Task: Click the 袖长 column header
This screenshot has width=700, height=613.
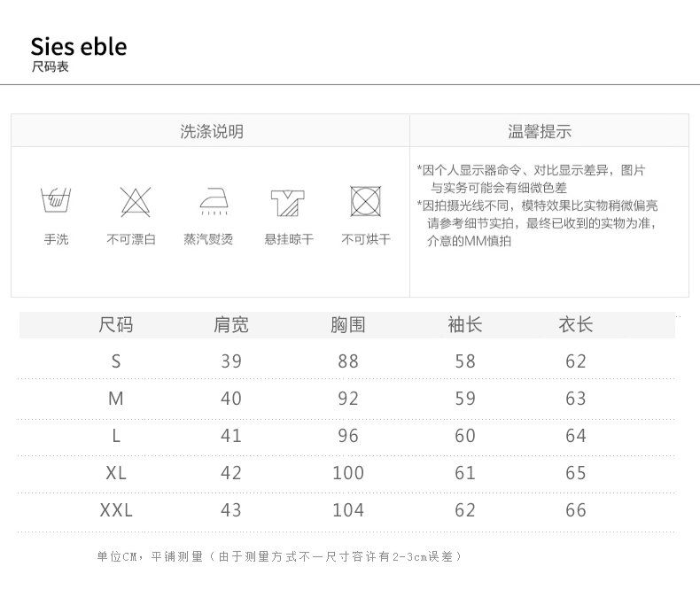Action: click(465, 325)
